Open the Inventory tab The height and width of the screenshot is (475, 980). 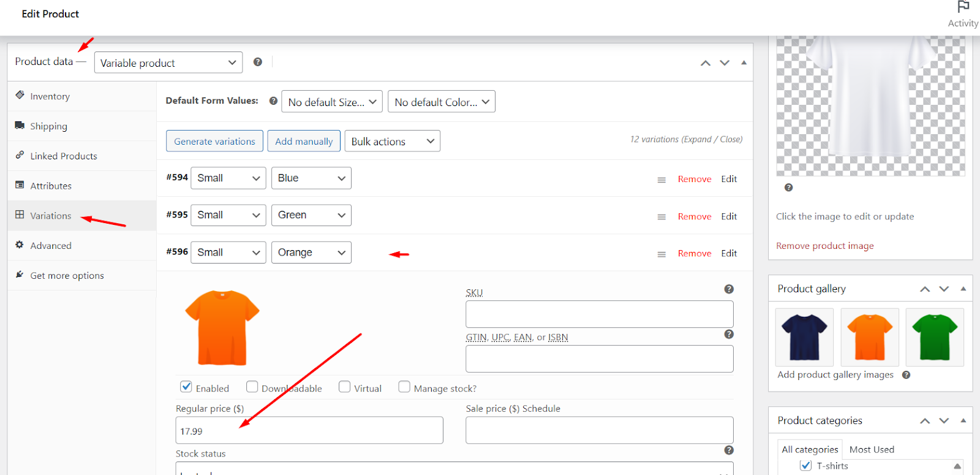[82, 96]
